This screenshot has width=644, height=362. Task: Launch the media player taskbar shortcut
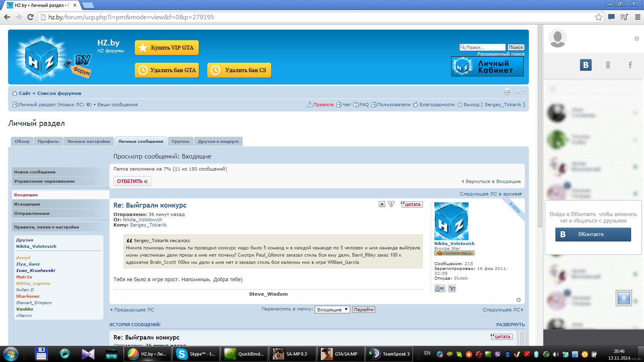[x=65, y=354]
